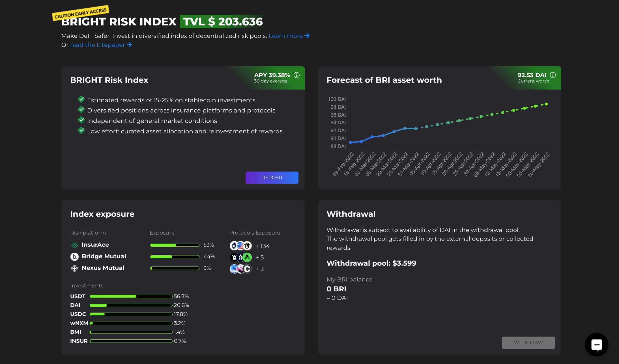The width and height of the screenshot is (619, 364).
Task: Select the Nexus Mutual icon
Action: click(74, 268)
